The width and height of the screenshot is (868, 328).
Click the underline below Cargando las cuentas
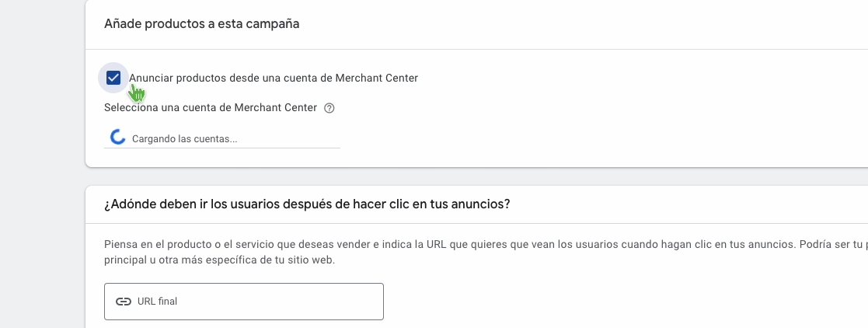point(222,148)
